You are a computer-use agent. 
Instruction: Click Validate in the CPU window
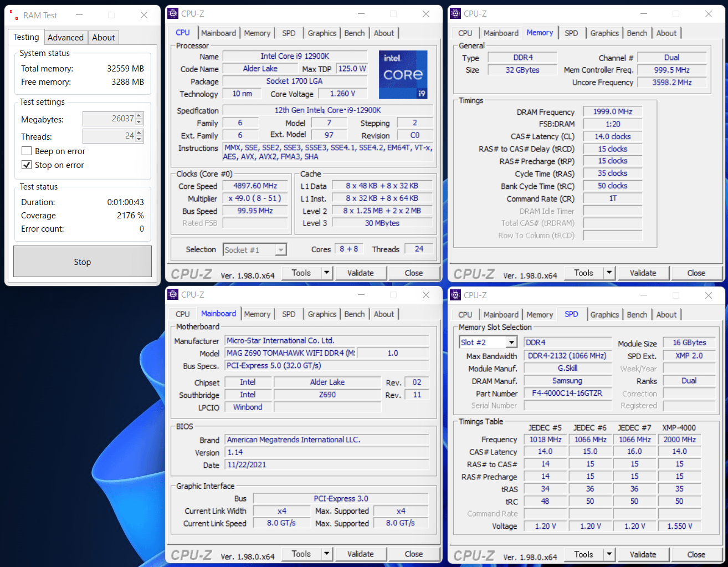(x=360, y=273)
